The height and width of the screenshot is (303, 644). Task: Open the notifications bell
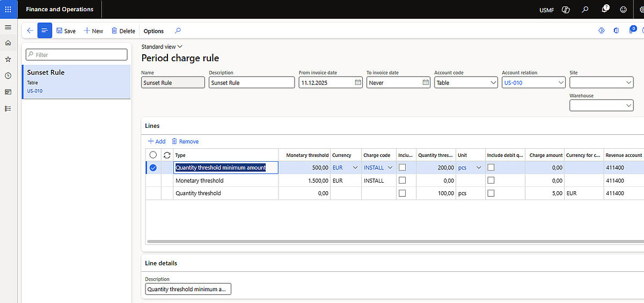pos(604,9)
